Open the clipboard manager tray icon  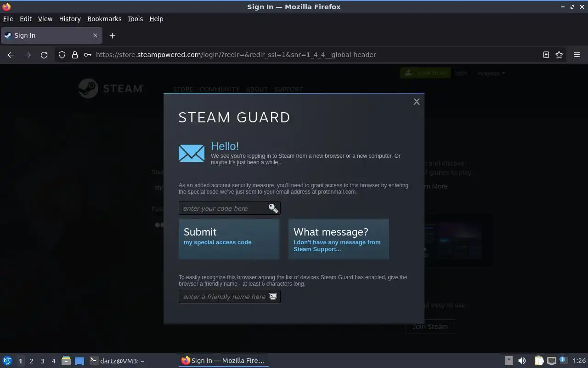[539, 361]
